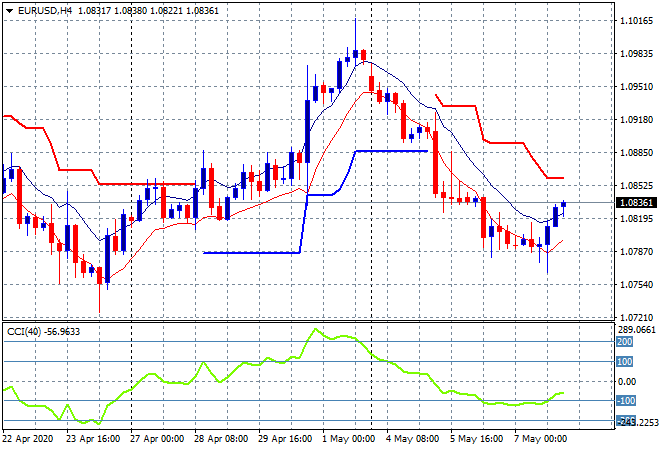Click the current price tag 1.08361
The image size is (660, 450).
[x=637, y=203]
